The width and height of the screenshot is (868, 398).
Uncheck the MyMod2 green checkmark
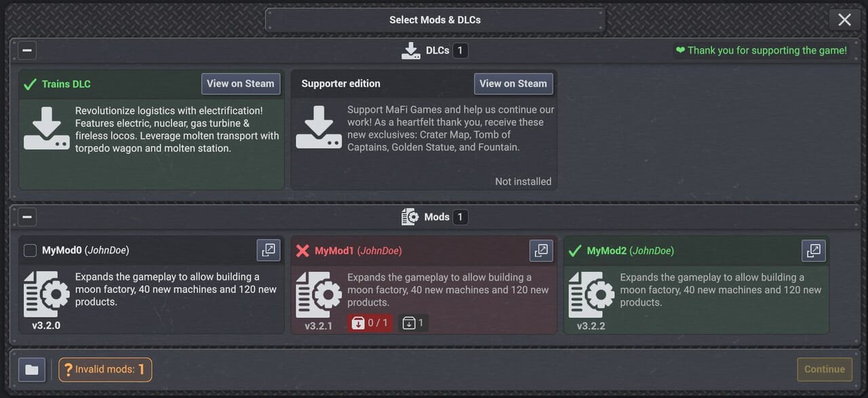tap(575, 251)
